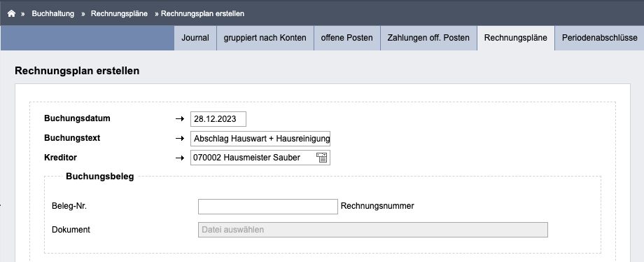The height and width of the screenshot is (262, 644).
Task: Click the Rechnungsplan erstellen page heading
Action: click(x=77, y=71)
